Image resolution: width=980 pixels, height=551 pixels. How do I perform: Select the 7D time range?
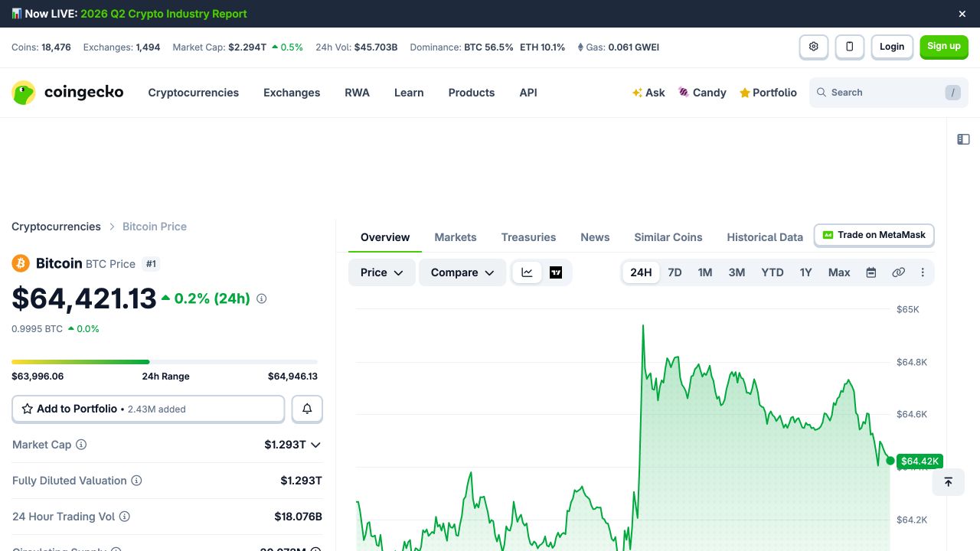[675, 272]
